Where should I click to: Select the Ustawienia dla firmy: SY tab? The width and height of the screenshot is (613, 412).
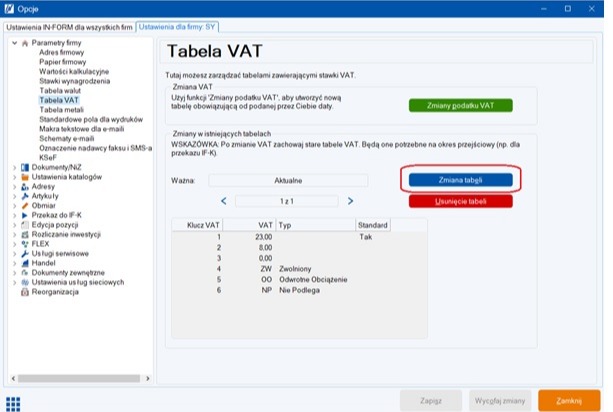click(177, 27)
